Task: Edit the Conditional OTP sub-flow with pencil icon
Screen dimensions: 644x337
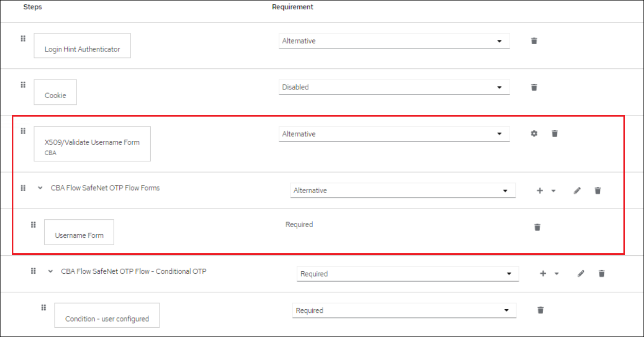Action: click(x=581, y=274)
